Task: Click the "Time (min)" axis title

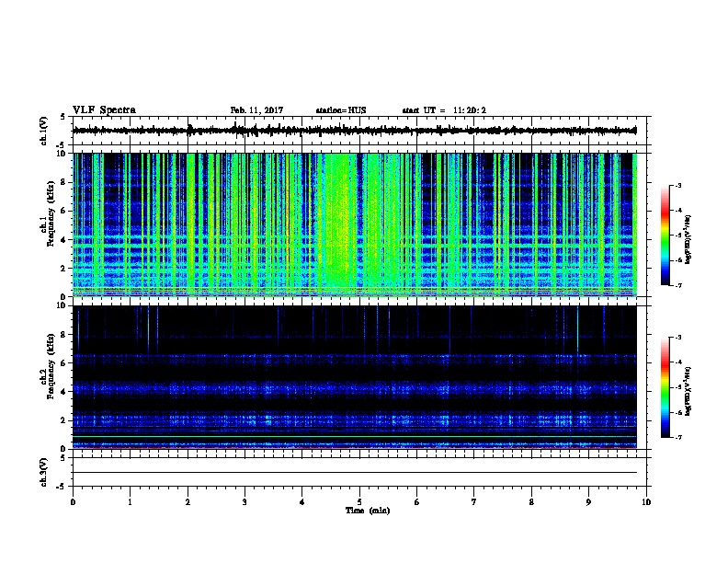Action: tap(368, 511)
